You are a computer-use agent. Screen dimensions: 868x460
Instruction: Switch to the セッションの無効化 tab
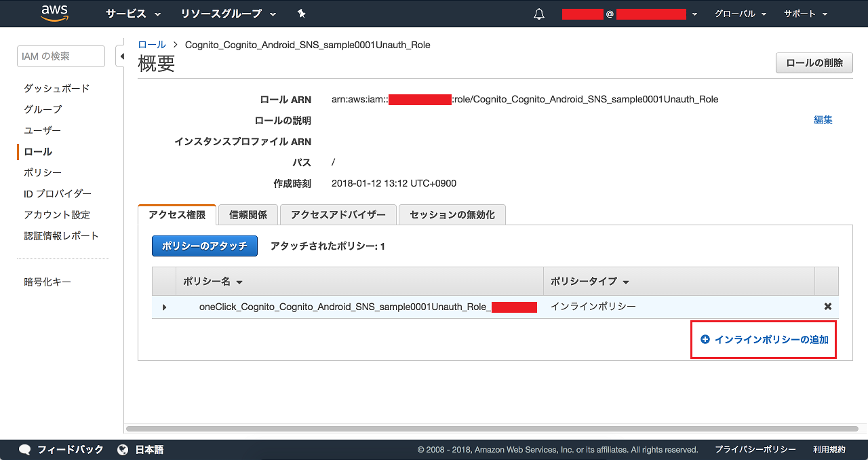coord(452,215)
